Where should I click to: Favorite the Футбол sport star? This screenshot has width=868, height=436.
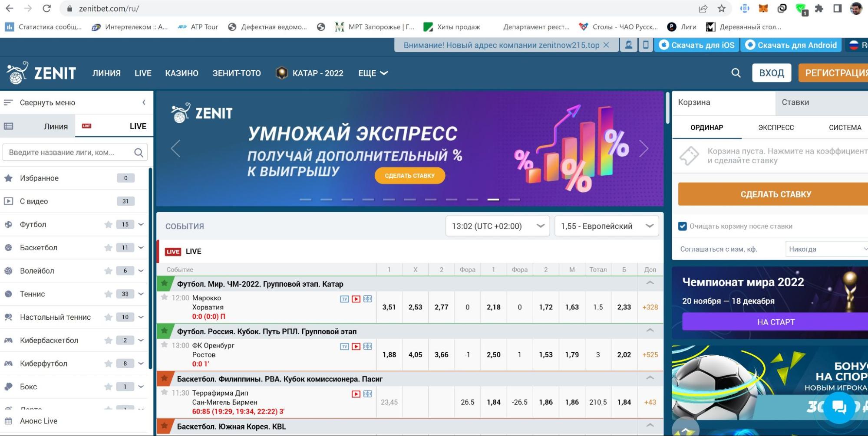pos(108,224)
